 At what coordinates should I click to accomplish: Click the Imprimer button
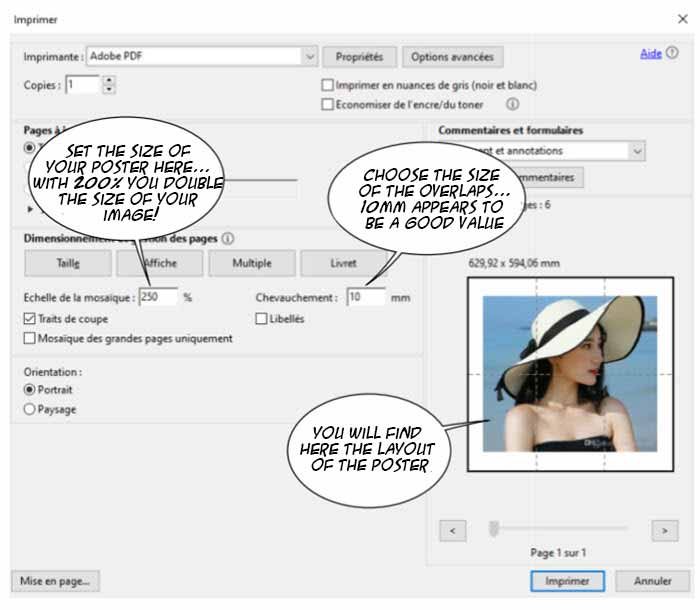point(567,581)
